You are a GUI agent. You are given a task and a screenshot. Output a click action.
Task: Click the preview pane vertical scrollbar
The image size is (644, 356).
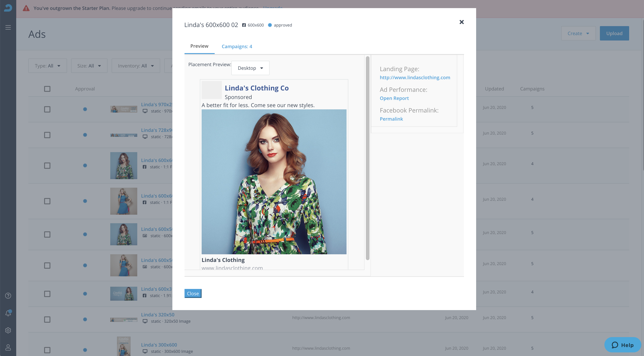point(367,158)
